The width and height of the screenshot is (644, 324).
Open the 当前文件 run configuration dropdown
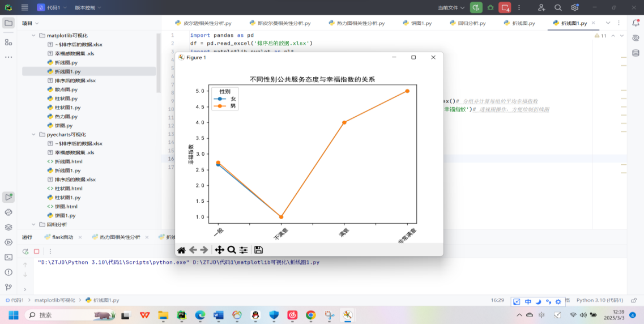point(451,7)
